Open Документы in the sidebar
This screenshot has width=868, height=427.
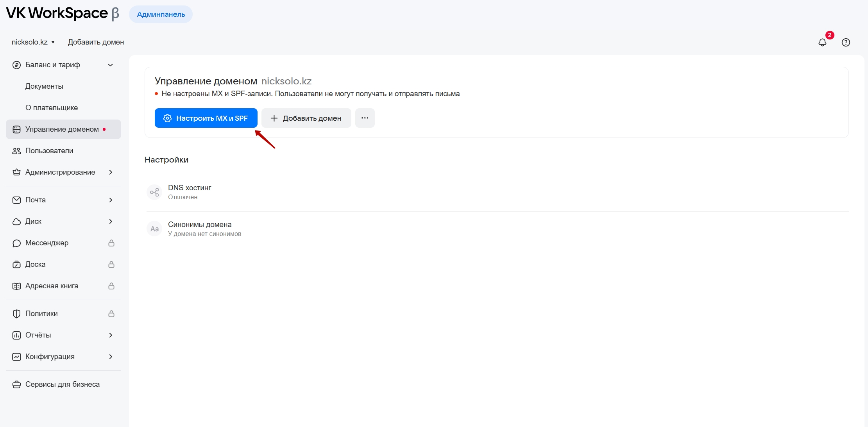click(x=44, y=86)
